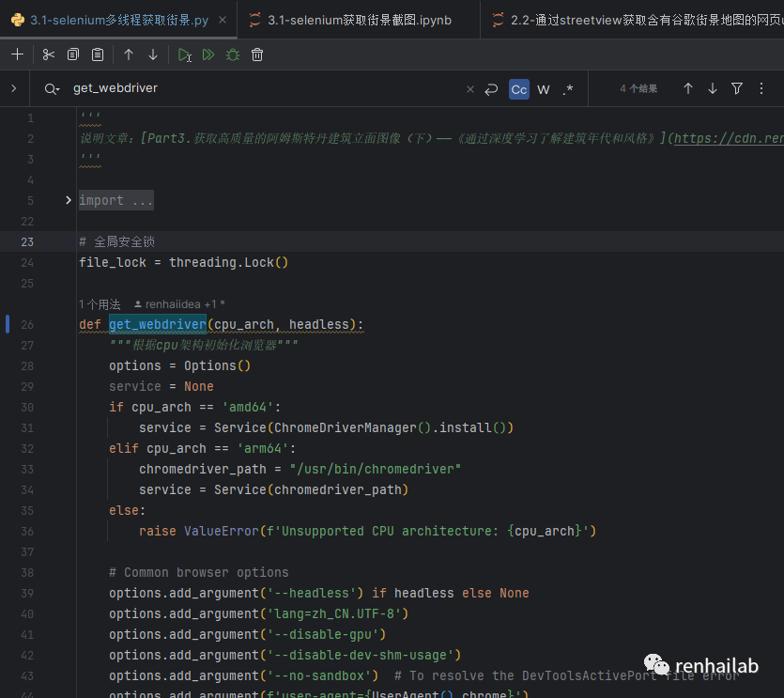
Task: Click the raise ValueError statement
Action: pyautogui.click(x=367, y=531)
